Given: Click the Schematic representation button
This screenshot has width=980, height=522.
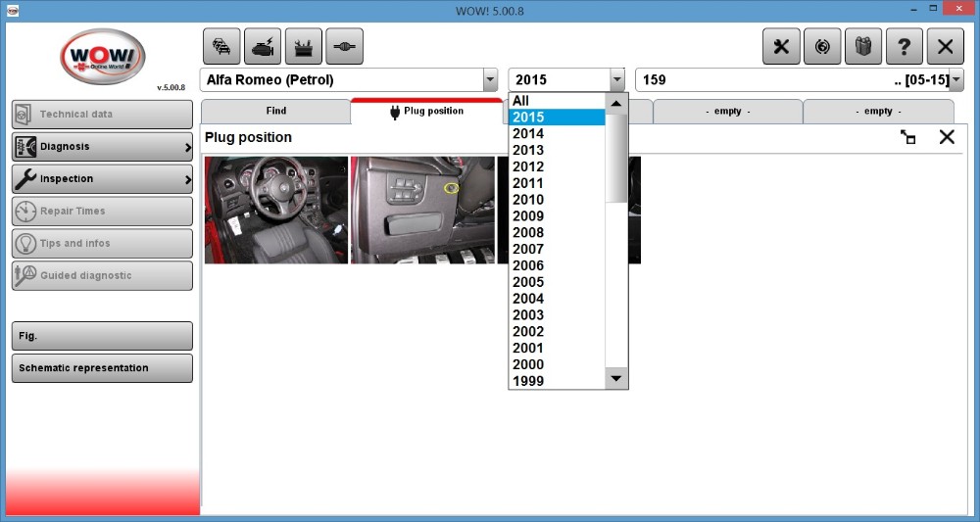Looking at the screenshot, I should coord(102,368).
